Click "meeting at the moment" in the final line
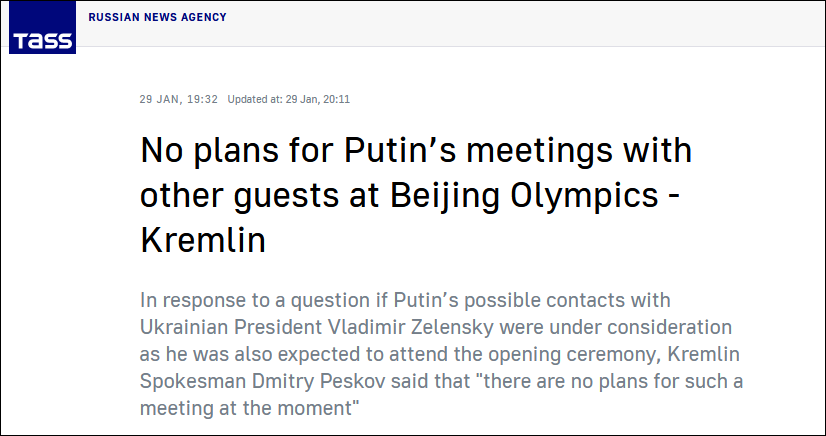826x436 pixels. (246, 408)
